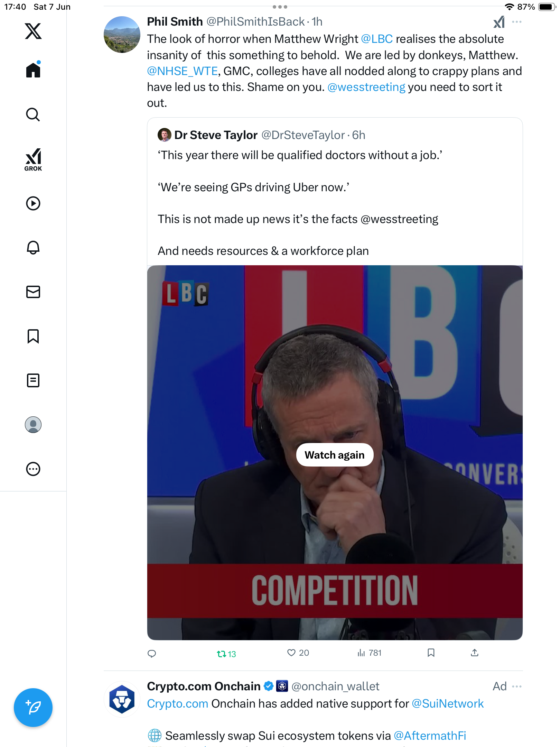Share Phil Smith's post

point(475,653)
